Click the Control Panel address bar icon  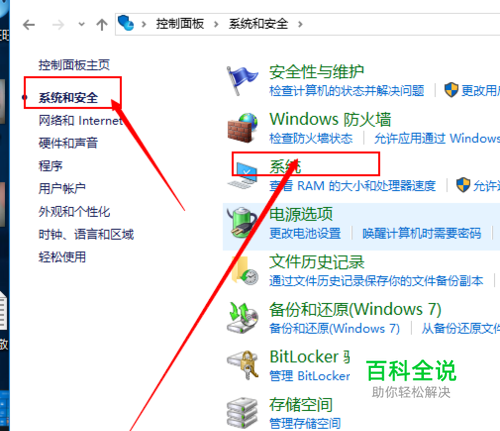tap(126, 23)
